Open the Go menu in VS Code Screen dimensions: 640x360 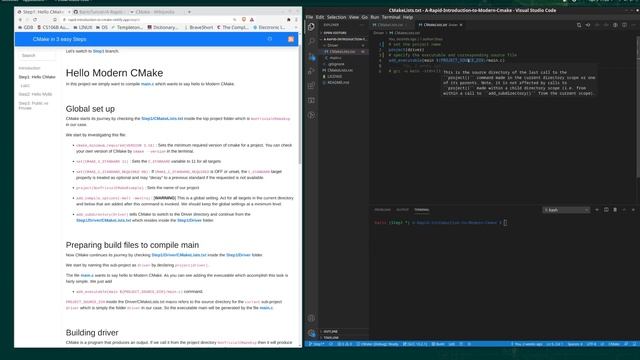pyautogui.click(x=364, y=17)
